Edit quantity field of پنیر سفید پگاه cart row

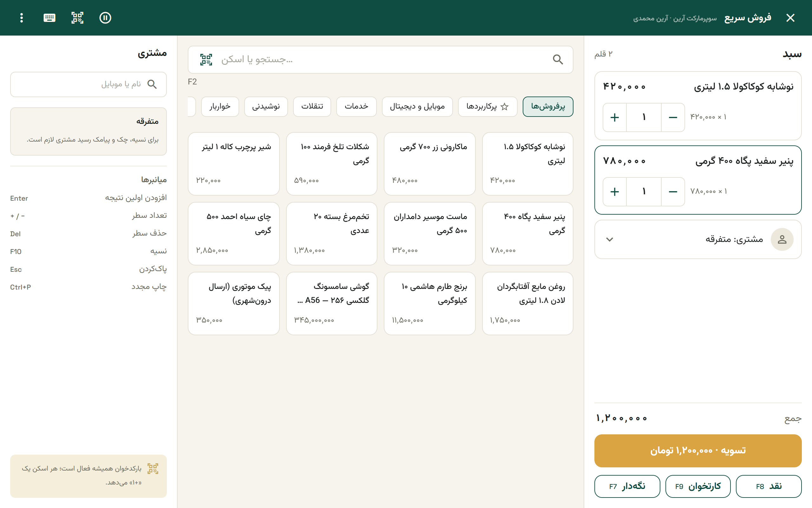(644, 191)
